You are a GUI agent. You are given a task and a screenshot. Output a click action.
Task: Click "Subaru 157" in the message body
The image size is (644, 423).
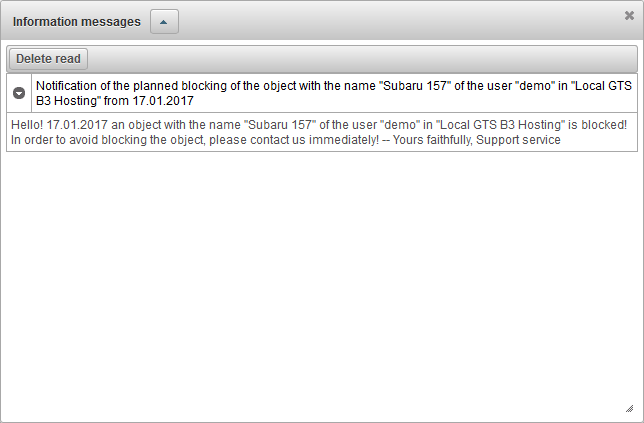click(250, 125)
